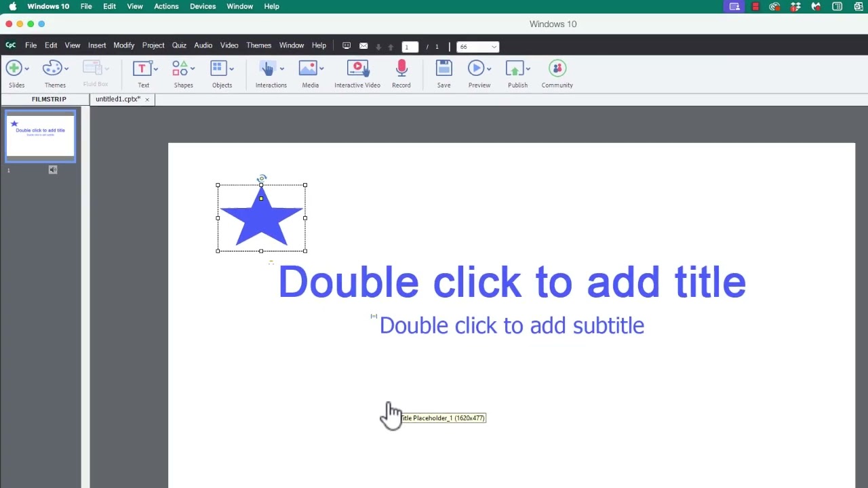868x488 pixels.
Task: Expand the Preview dropdown arrow
Action: point(489,68)
